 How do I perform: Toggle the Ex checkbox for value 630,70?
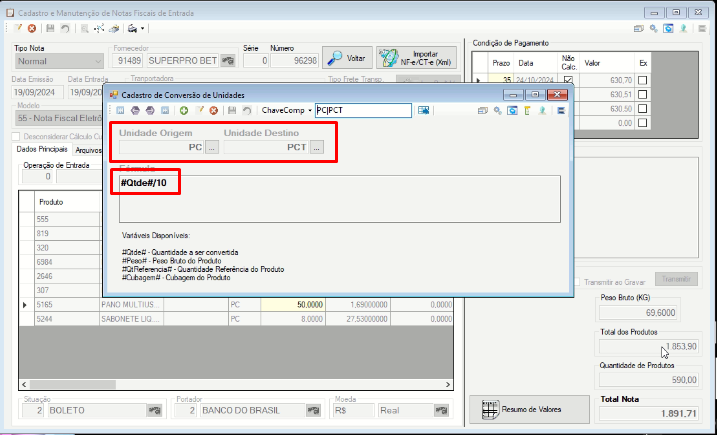(x=642, y=81)
